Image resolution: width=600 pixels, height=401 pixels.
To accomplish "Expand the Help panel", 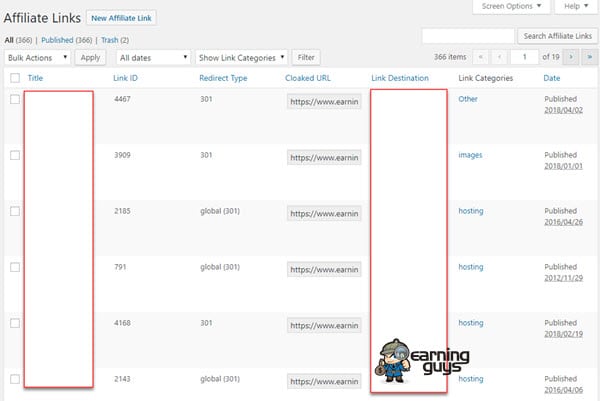I will coord(576,6).
